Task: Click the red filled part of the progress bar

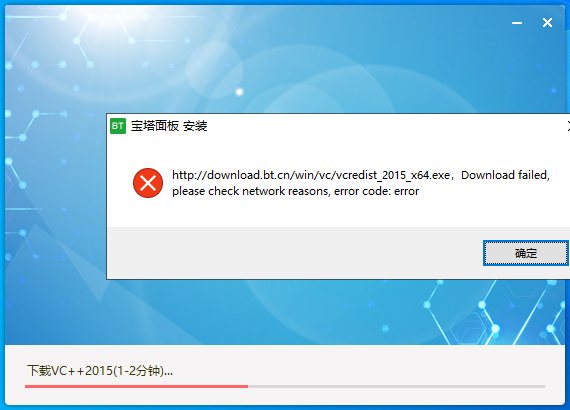Action: 136,386
